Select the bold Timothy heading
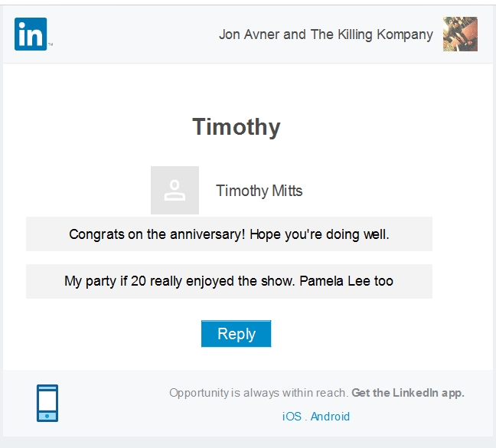 237,127
